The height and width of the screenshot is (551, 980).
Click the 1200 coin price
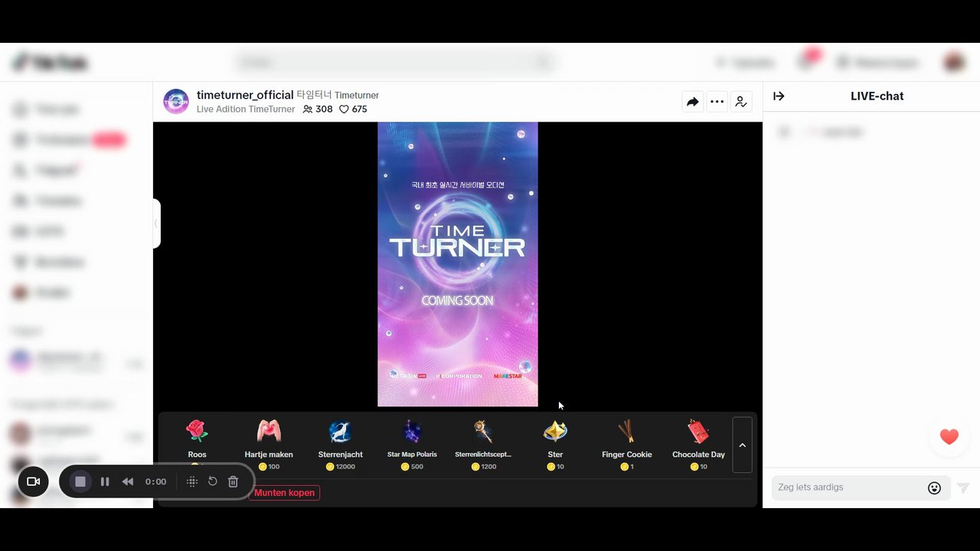(484, 466)
